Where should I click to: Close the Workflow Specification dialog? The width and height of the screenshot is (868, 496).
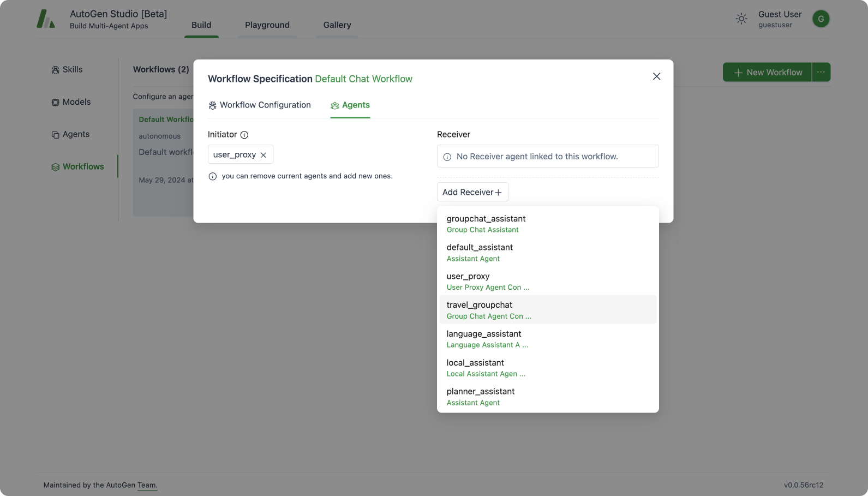coord(657,76)
